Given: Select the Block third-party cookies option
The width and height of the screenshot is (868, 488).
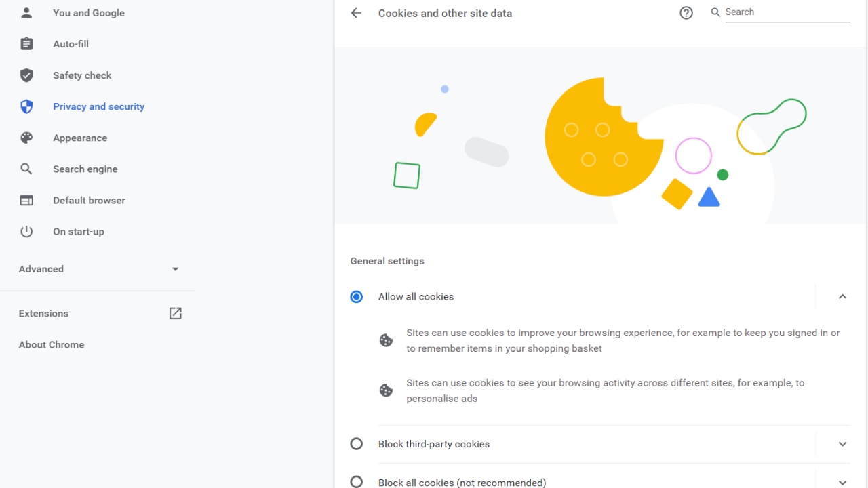Looking at the screenshot, I should pyautogui.click(x=356, y=444).
